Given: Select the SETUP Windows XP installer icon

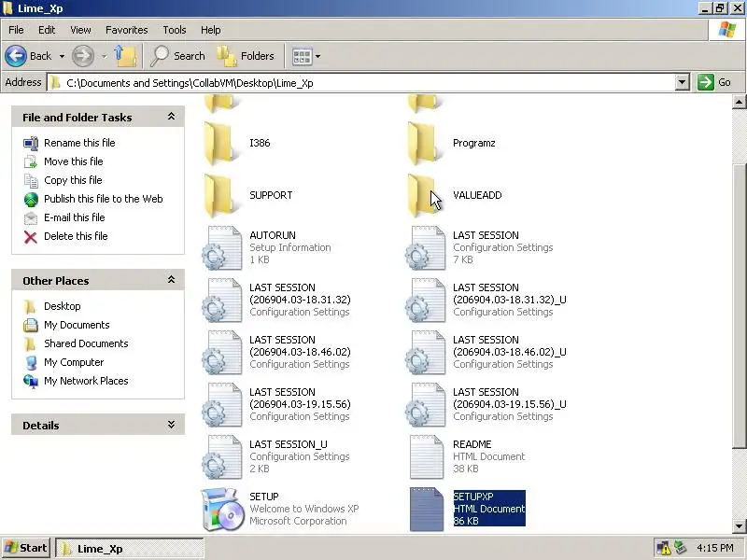Looking at the screenshot, I should click(x=221, y=510).
